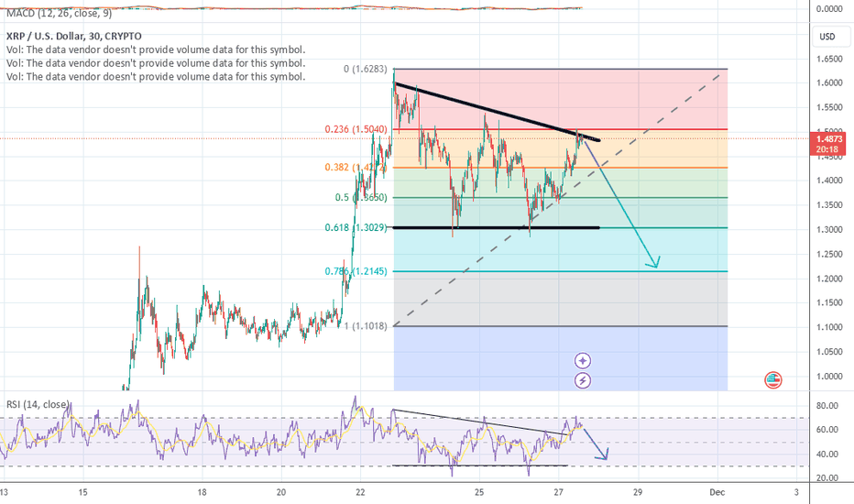Click the purple lightning bolt event icon
Viewport: 854px width, 504px height.
(x=583, y=380)
